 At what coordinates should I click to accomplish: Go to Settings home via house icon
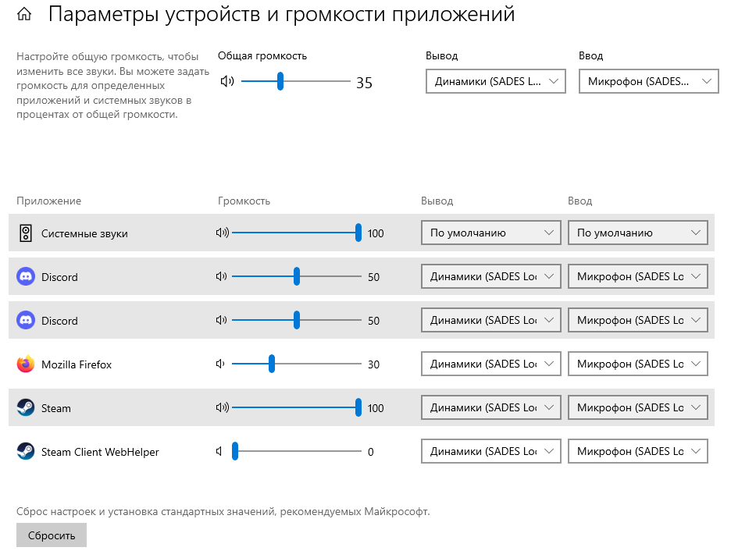tap(24, 15)
